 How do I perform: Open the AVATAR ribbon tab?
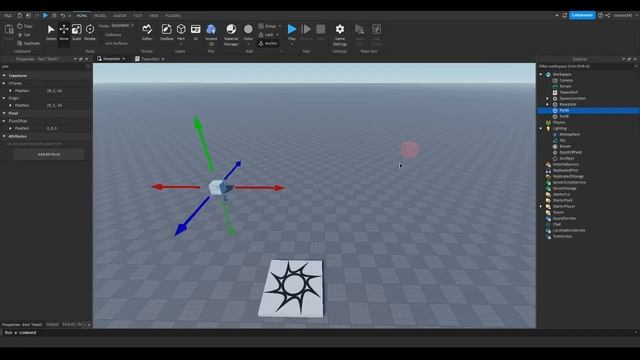120,16
